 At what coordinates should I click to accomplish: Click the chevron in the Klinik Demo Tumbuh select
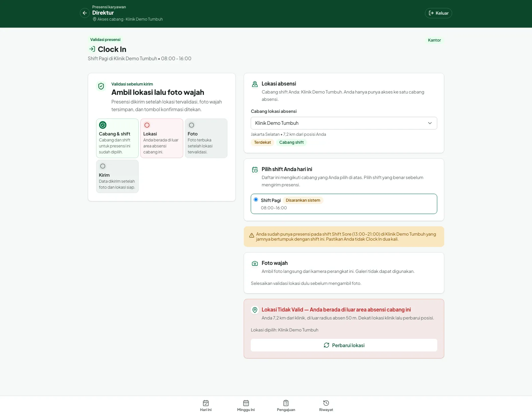430,123
